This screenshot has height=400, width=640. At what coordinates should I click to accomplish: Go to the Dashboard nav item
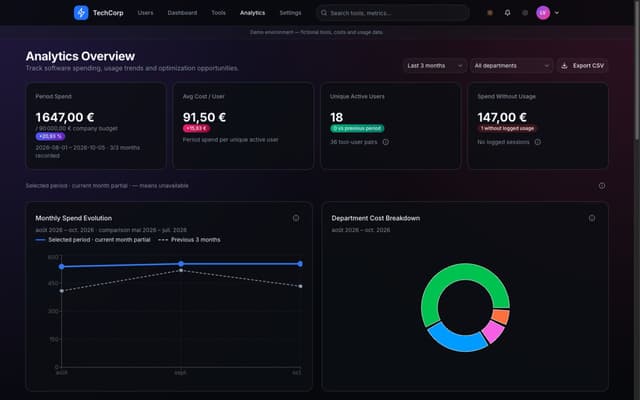pos(182,13)
